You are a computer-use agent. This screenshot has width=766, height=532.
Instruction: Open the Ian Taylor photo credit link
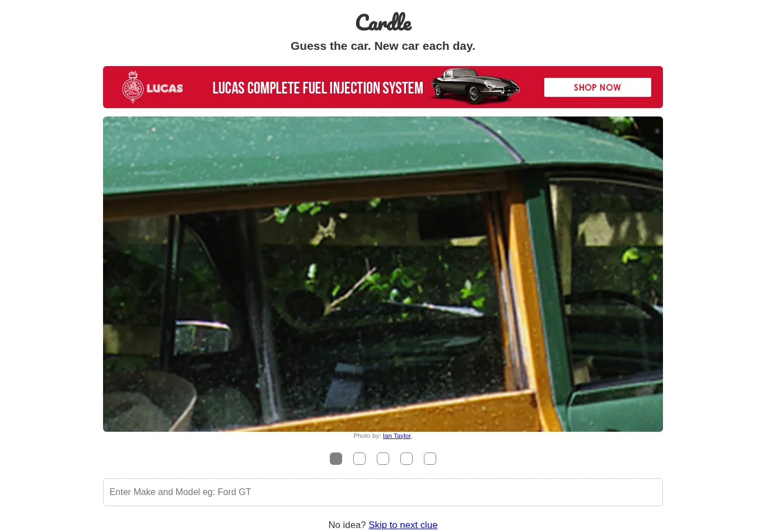coord(396,436)
